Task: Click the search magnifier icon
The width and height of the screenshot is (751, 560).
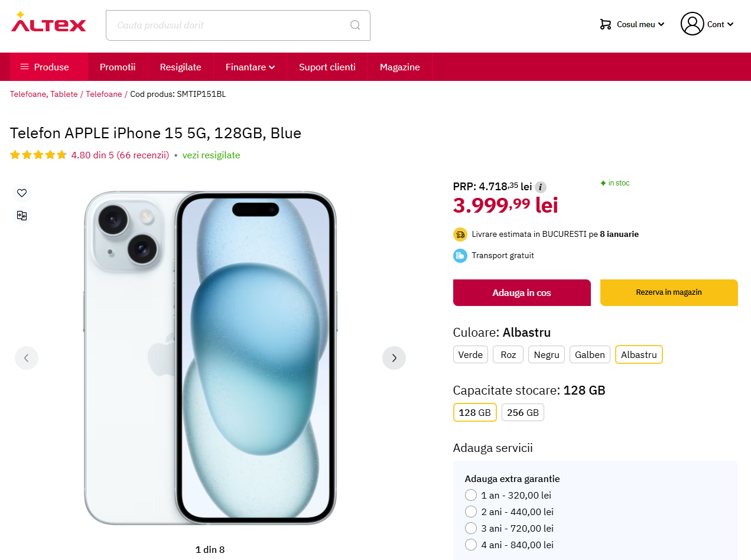Action: (355, 25)
